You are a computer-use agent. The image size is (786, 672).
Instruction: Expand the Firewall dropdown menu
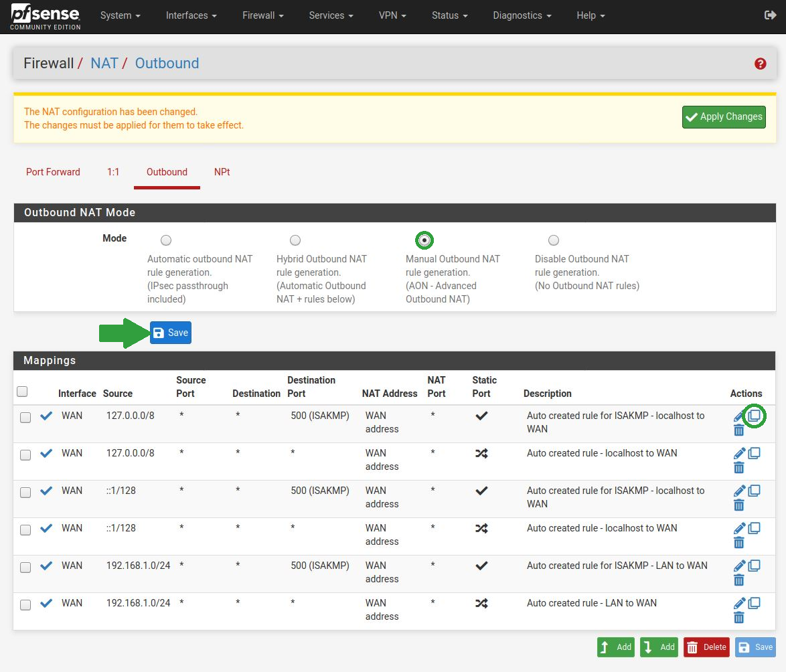(263, 15)
